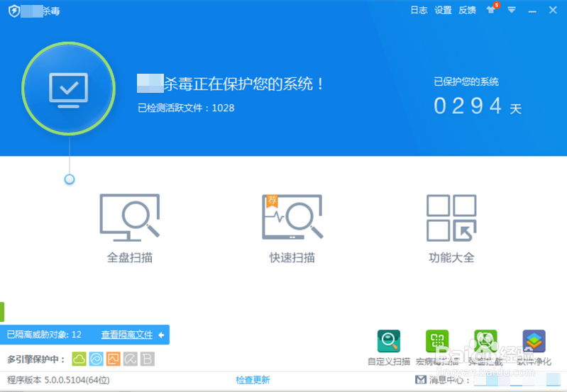Minimize the antivirus window
The width and height of the screenshot is (567, 392).
(x=532, y=11)
